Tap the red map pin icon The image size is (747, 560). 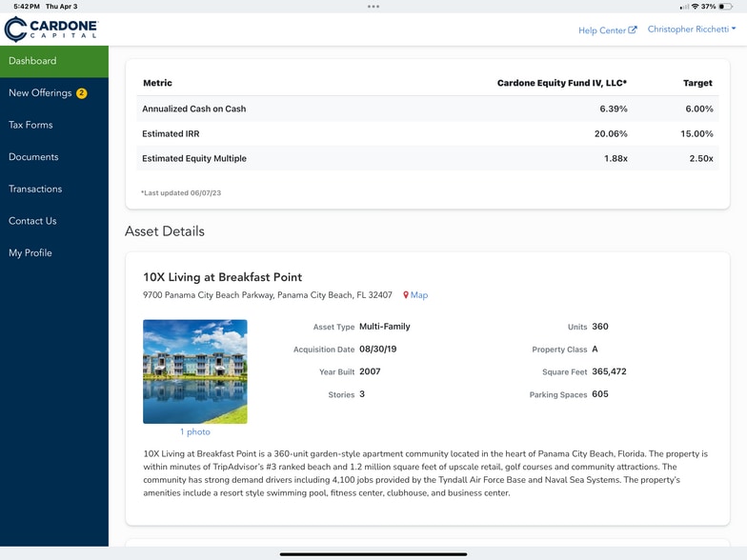pos(406,295)
